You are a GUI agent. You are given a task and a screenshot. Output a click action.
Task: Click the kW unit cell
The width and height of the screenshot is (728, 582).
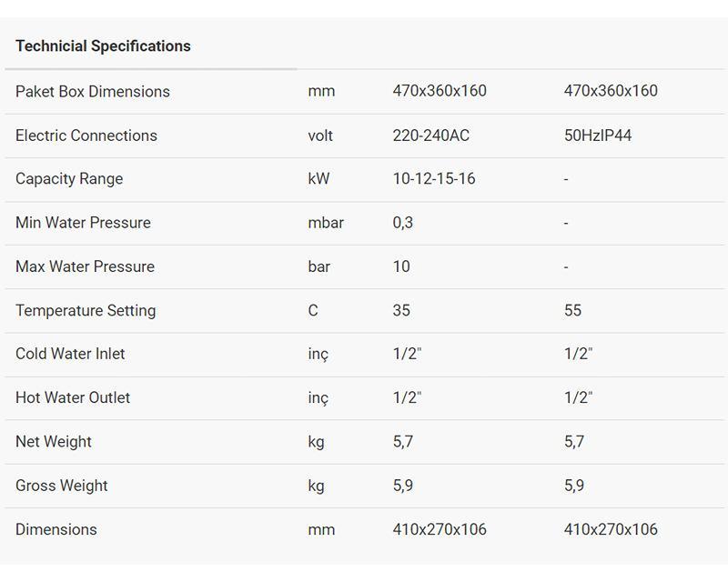(x=318, y=178)
